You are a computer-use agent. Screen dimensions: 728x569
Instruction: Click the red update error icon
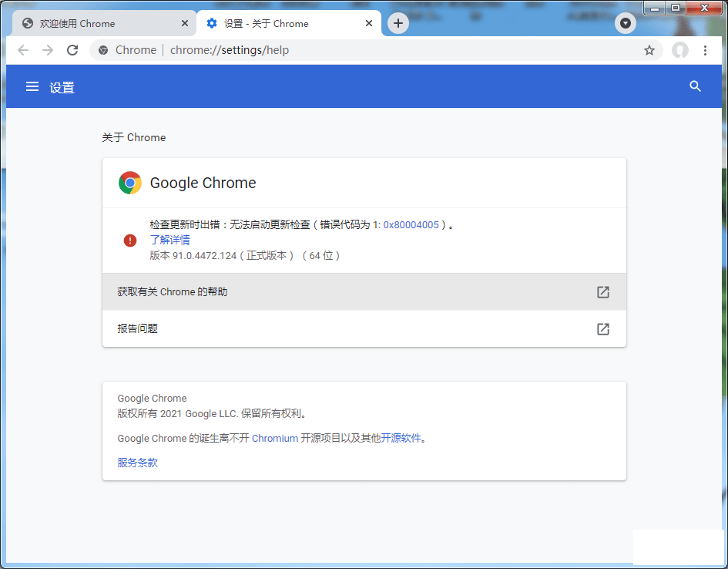pyautogui.click(x=130, y=241)
